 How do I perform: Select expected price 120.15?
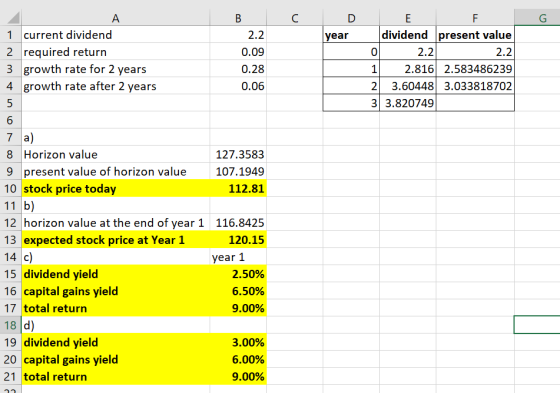238,240
